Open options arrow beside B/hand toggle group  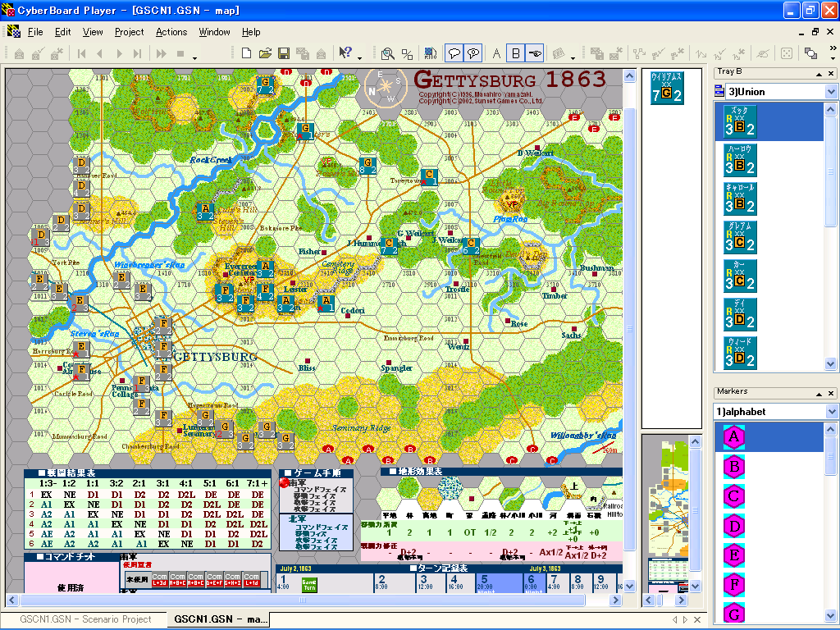click(573, 57)
